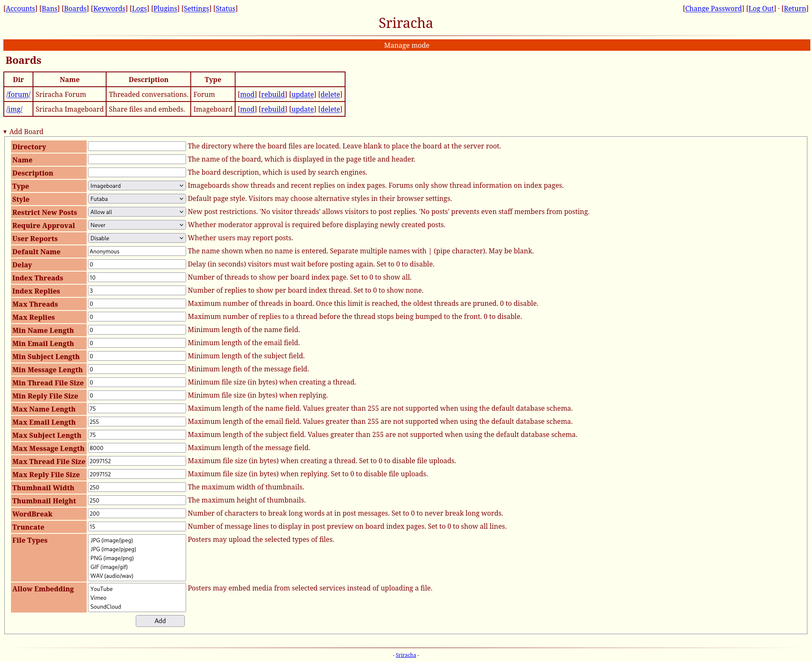Click the Thumbnail Width input field

(x=137, y=487)
